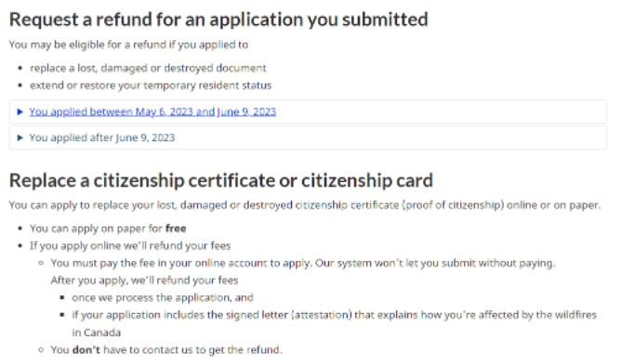Open 'You applied between May 6, 2023' link
Screen dimensions: 621x364
tap(152, 112)
